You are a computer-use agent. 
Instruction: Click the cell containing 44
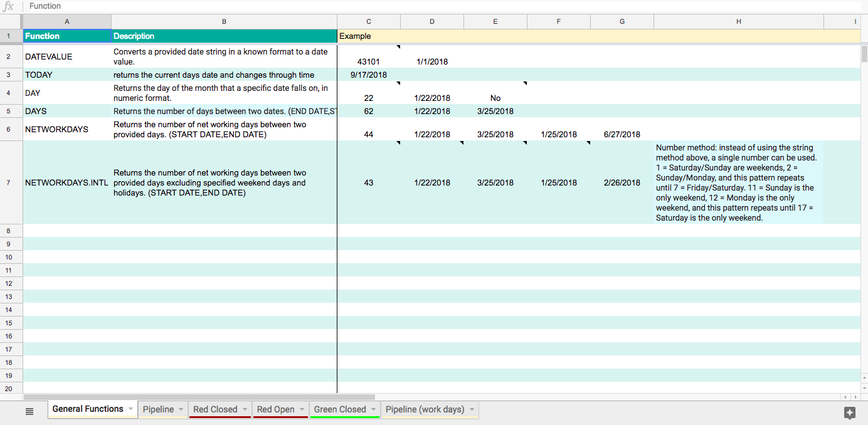pos(369,129)
